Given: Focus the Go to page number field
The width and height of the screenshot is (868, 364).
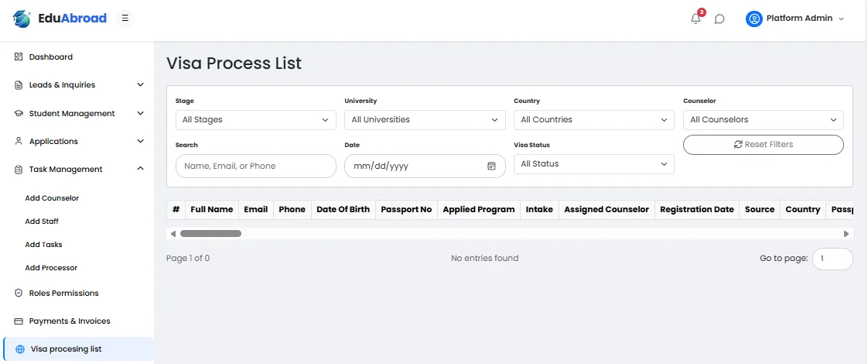Looking at the screenshot, I should coord(832,259).
